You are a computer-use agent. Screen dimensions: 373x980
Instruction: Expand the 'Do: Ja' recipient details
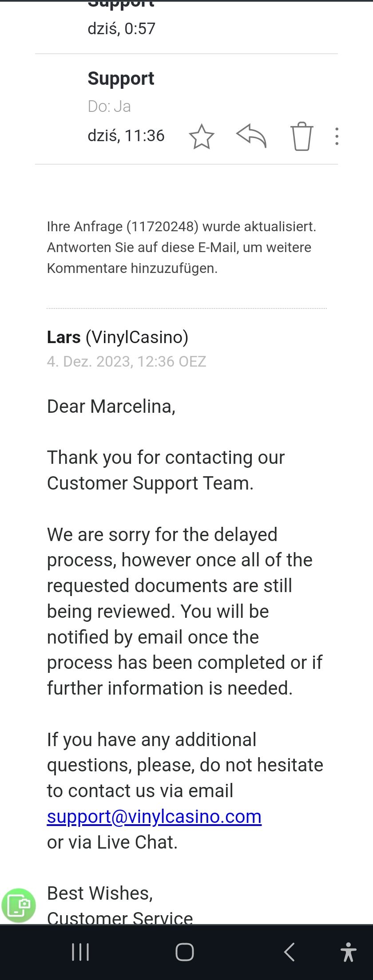(x=109, y=107)
